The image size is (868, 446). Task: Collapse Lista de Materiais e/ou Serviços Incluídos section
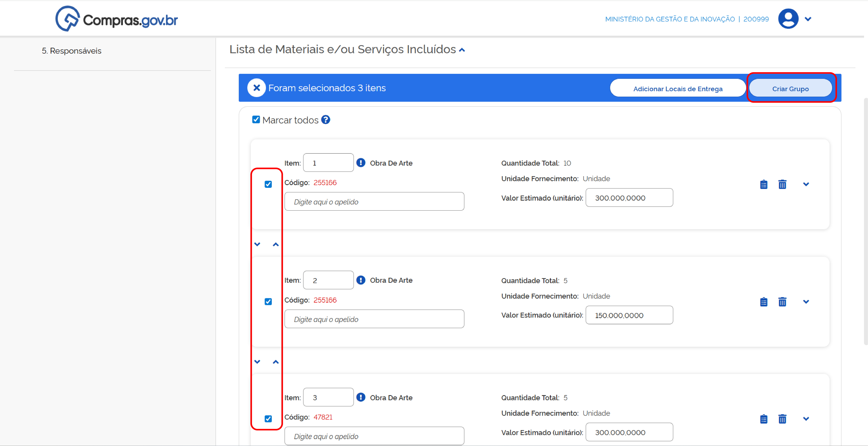point(462,50)
